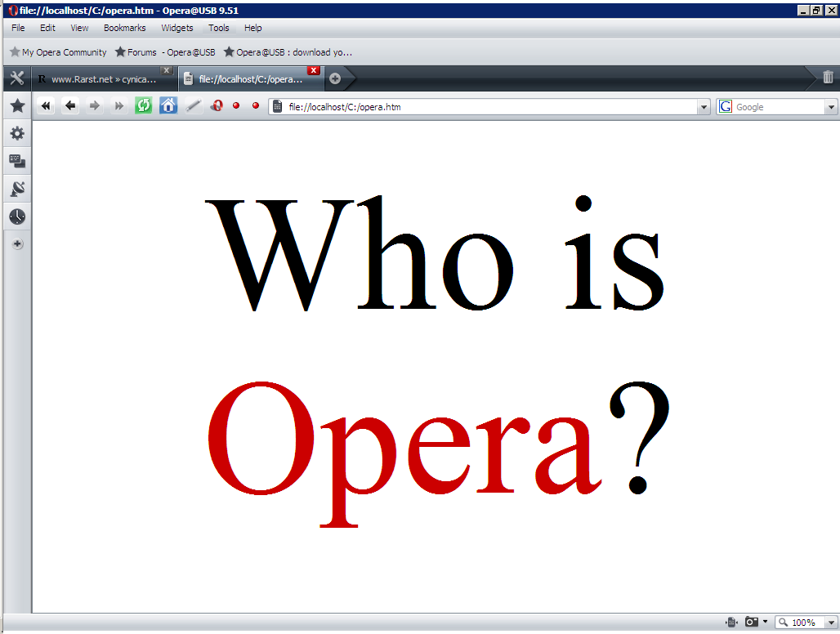Reload the page with green button
This screenshot has height=634, width=840.
point(144,105)
